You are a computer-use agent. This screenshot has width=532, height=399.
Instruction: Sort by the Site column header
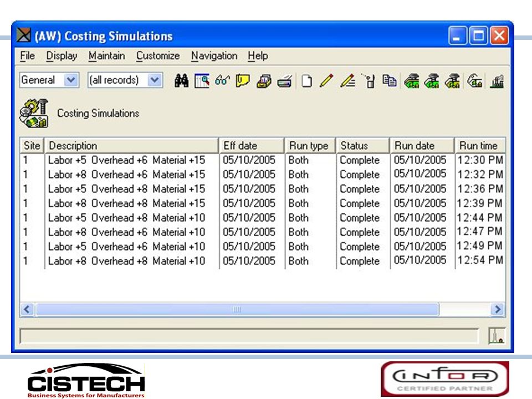(x=32, y=146)
